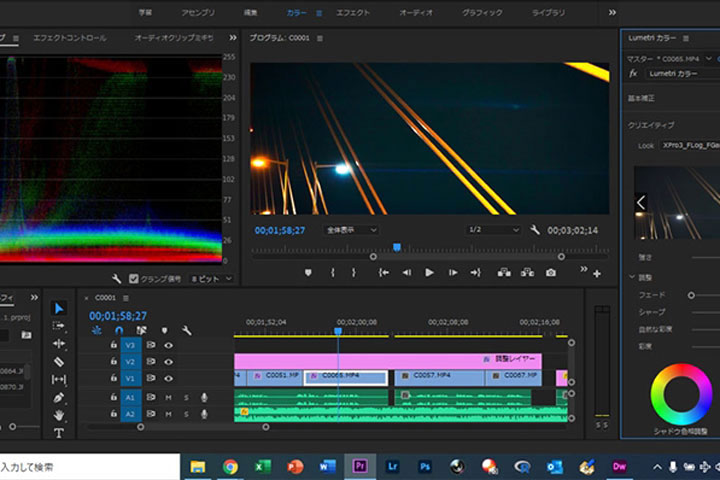Open waveform scope settings wrench
The image size is (720, 480).
click(116, 278)
